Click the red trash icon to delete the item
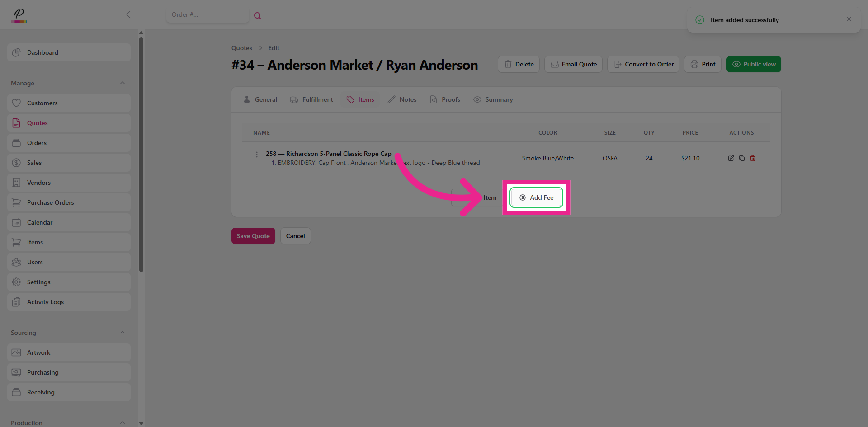 pos(753,158)
